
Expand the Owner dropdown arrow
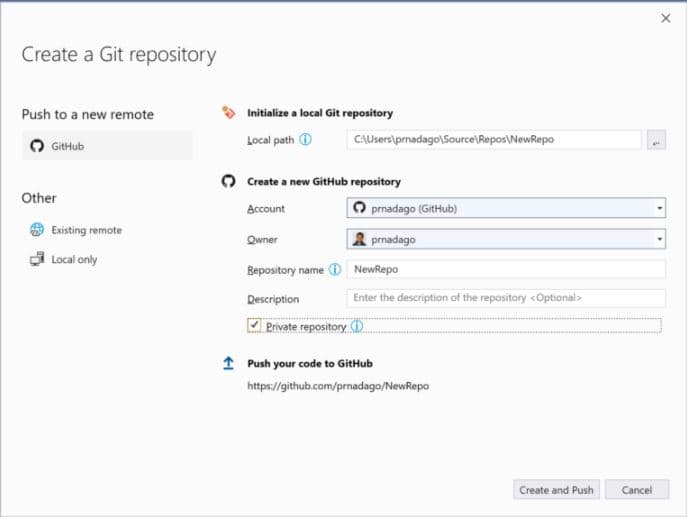[x=660, y=239]
